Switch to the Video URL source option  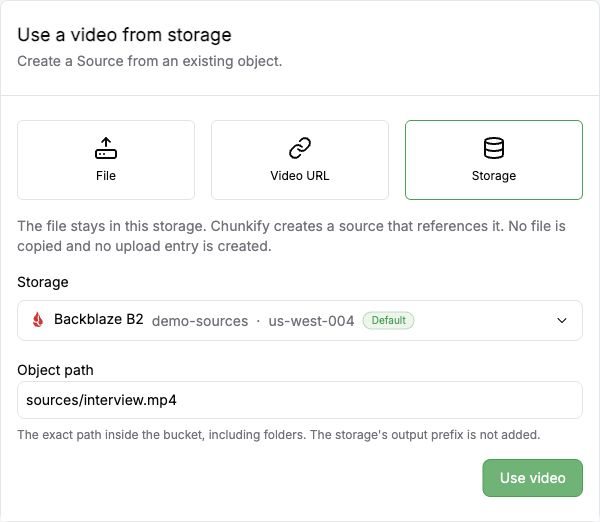point(300,160)
